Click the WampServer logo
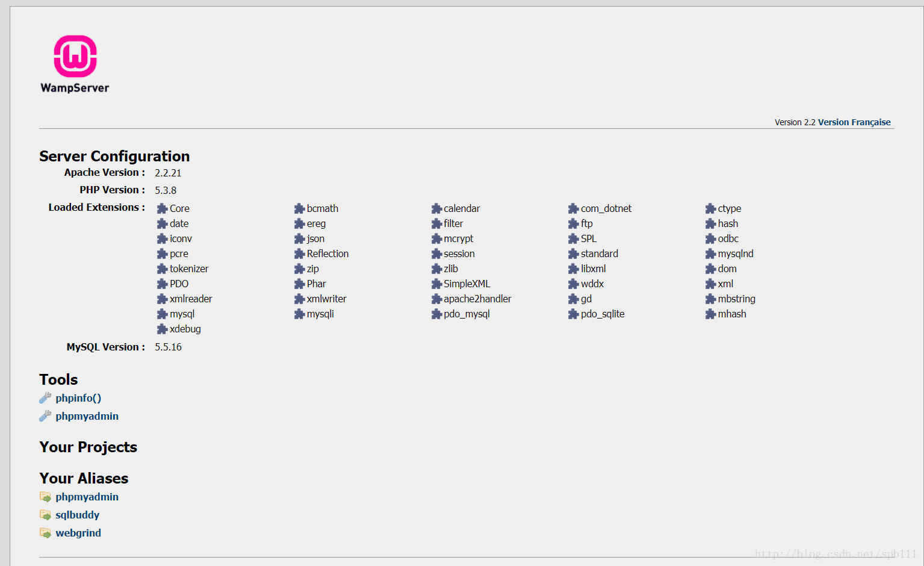The width and height of the screenshot is (924, 566). point(75,64)
